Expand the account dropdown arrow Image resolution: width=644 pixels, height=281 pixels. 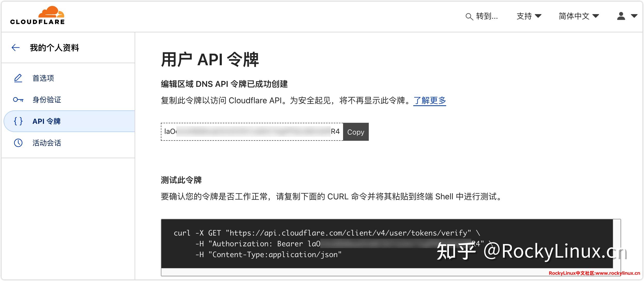coord(634,16)
